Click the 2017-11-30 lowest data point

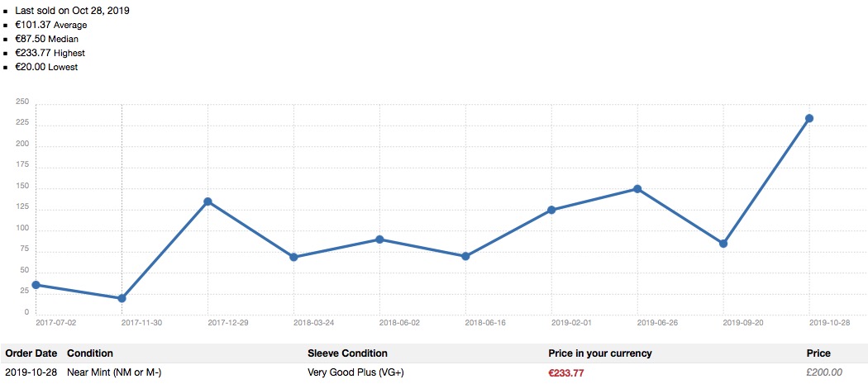[x=122, y=298]
